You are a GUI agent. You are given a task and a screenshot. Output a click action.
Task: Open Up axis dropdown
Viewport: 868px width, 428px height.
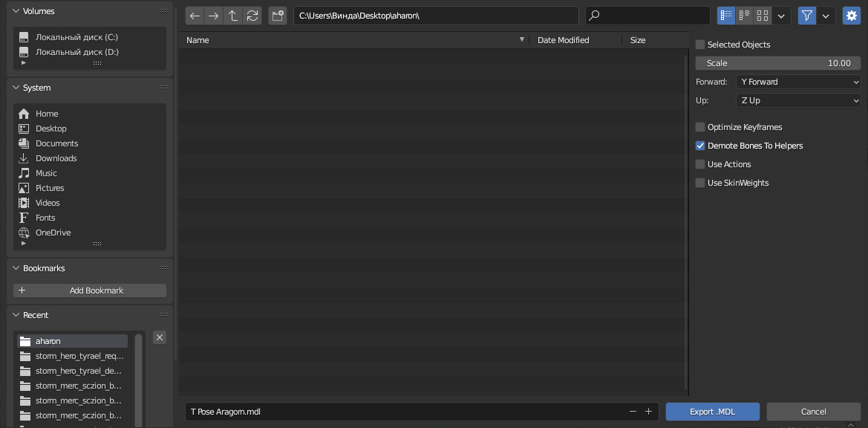798,101
